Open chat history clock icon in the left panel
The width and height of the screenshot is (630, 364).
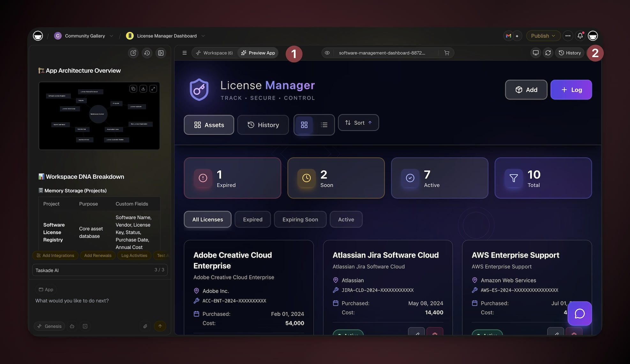click(147, 53)
